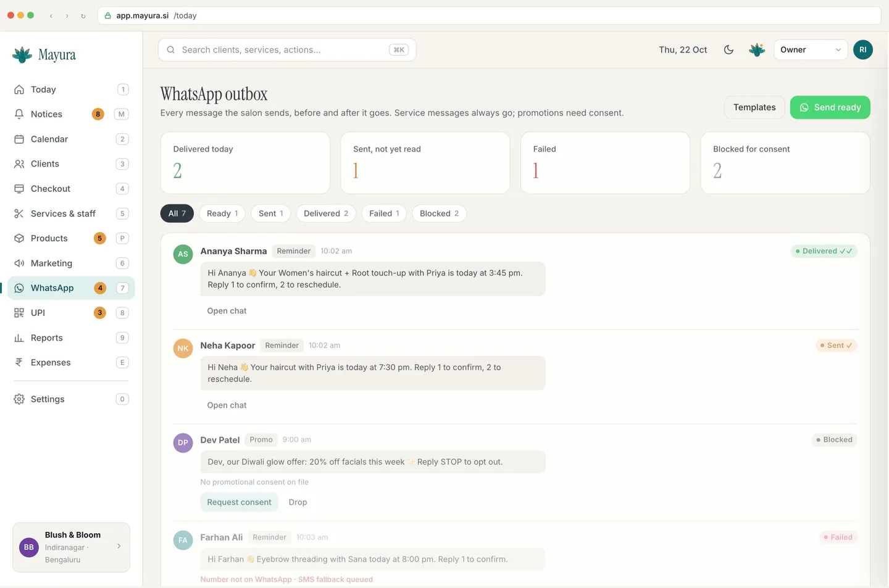The width and height of the screenshot is (889, 588).
Task: Select the Clients people icon
Action: point(19,164)
